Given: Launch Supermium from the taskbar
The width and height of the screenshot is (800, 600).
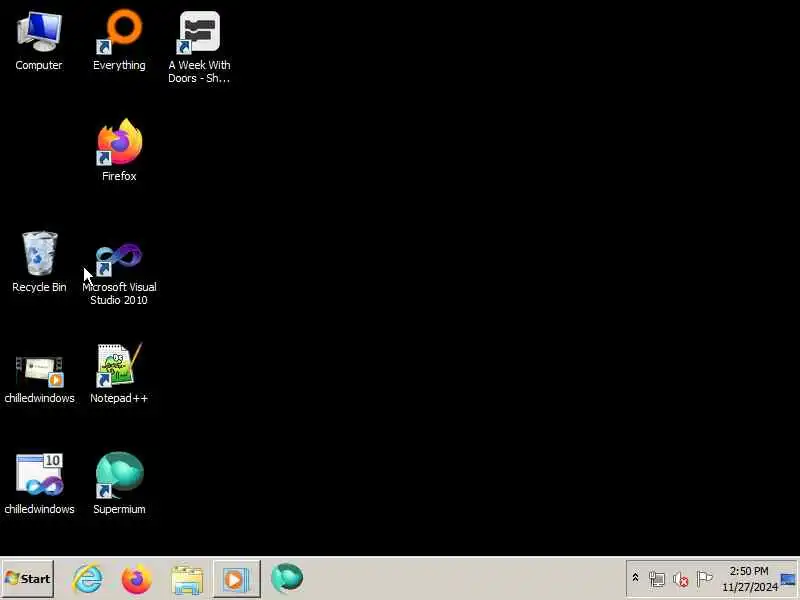Looking at the screenshot, I should pos(286,578).
